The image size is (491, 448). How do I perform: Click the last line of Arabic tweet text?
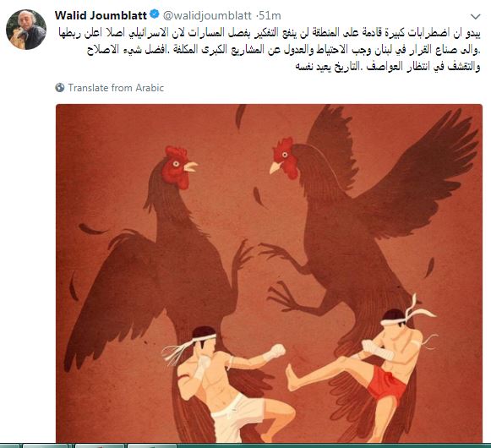click(388, 67)
